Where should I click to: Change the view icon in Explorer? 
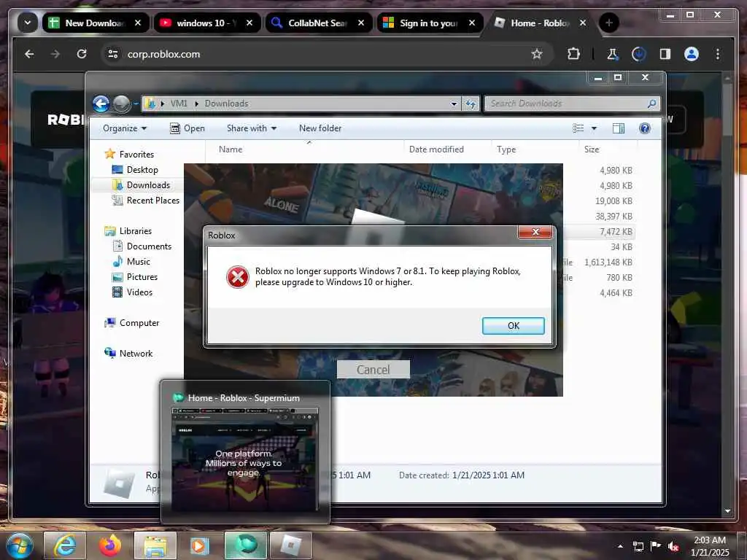click(578, 128)
